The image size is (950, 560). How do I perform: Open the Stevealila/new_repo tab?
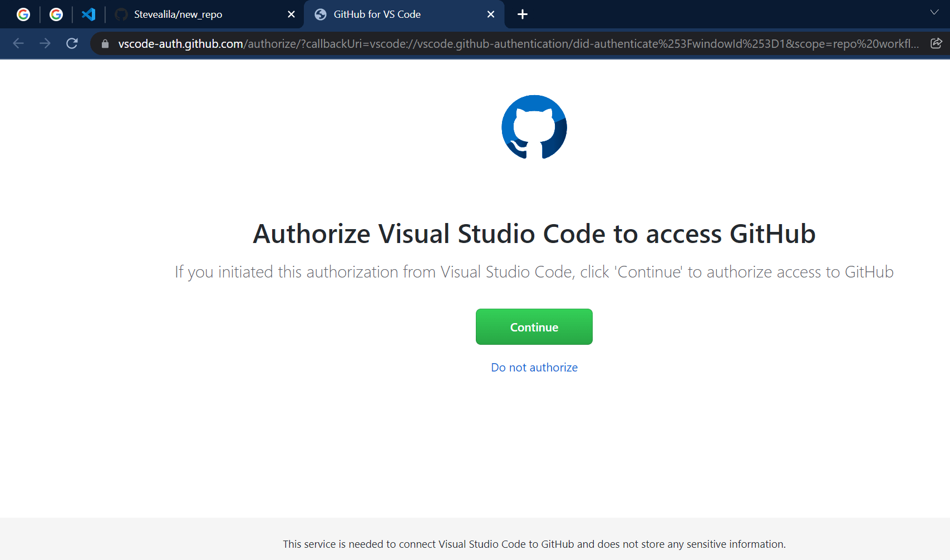click(204, 14)
